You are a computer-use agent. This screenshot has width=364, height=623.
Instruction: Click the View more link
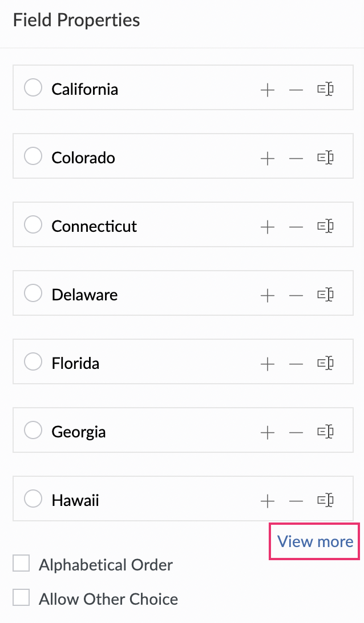(x=315, y=541)
